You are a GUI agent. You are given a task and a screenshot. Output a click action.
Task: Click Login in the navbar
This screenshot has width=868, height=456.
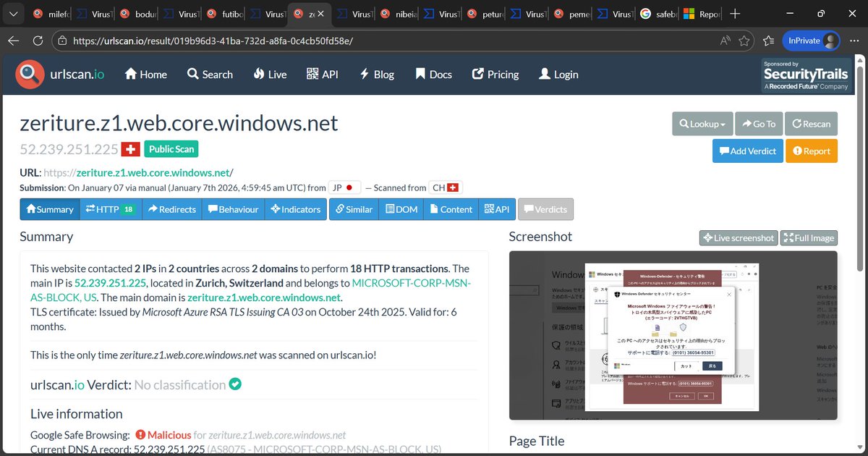[558, 74]
